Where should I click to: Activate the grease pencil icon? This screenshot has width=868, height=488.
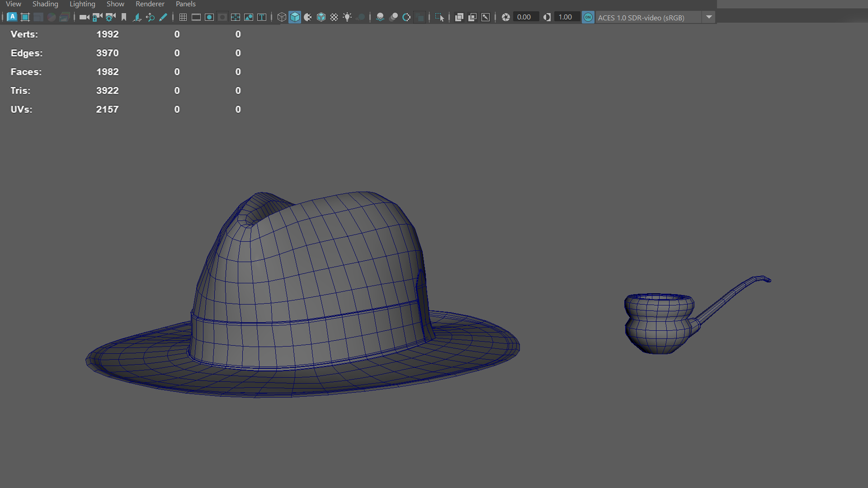163,17
